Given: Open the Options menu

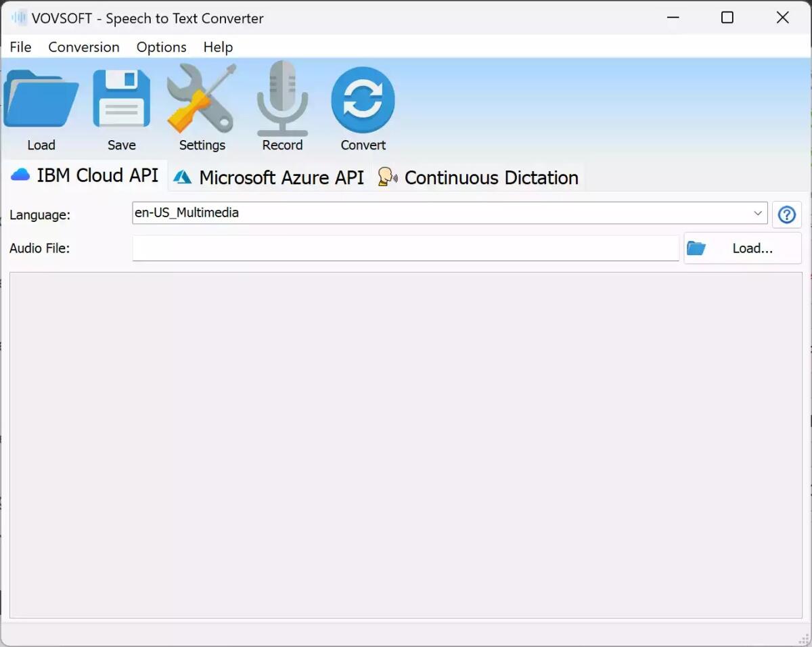Looking at the screenshot, I should tap(161, 47).
